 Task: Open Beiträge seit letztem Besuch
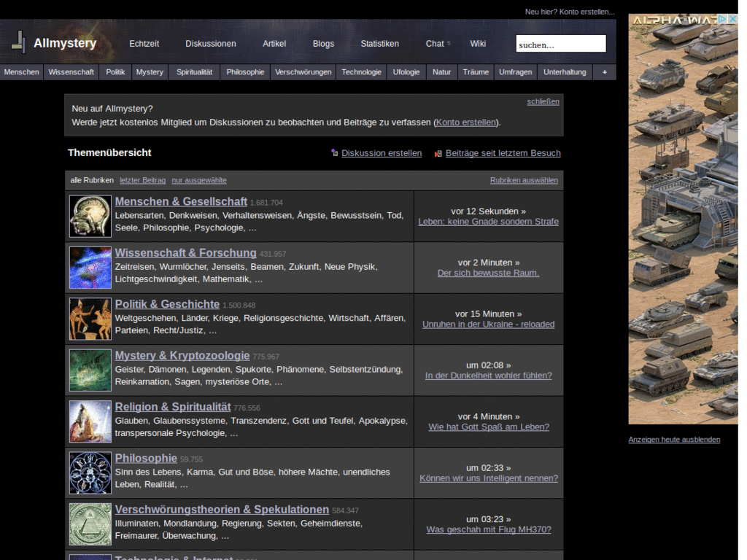pos(503,153)
